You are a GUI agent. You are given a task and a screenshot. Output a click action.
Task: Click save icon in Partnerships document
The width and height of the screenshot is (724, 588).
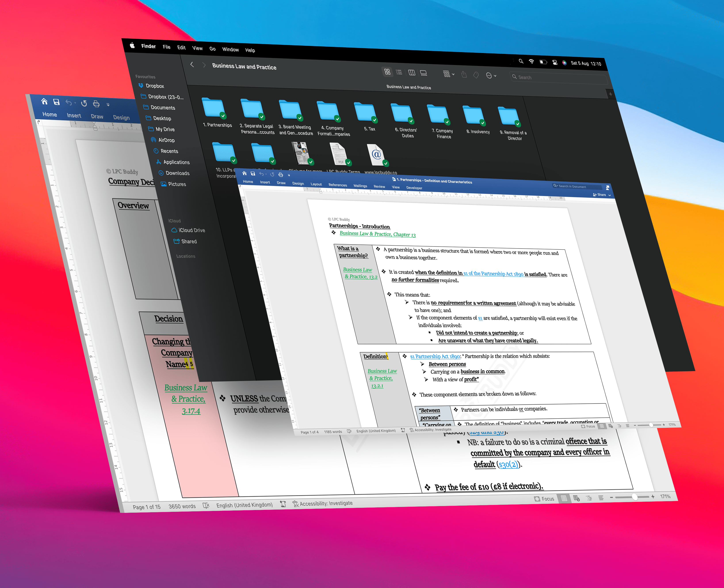(x=253, y=174)
